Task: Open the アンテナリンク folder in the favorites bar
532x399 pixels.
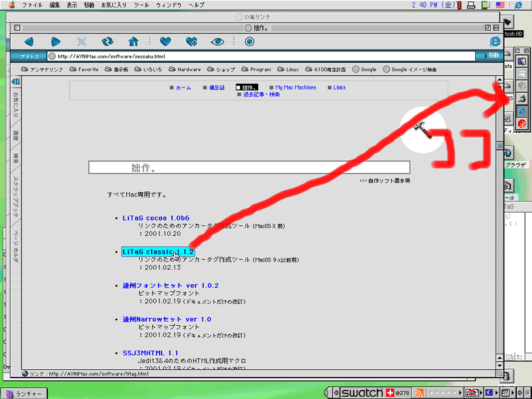Action: pyautogui.click(x=42, y=69)
